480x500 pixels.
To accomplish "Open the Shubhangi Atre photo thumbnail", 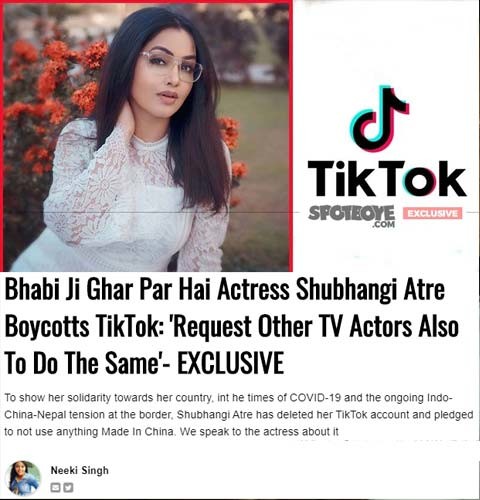I will click(x=147, y=137).
